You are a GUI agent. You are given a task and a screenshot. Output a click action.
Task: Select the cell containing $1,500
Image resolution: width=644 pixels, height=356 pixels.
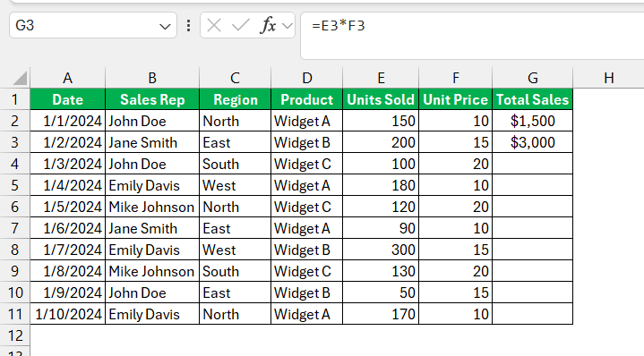pos(533,121)
